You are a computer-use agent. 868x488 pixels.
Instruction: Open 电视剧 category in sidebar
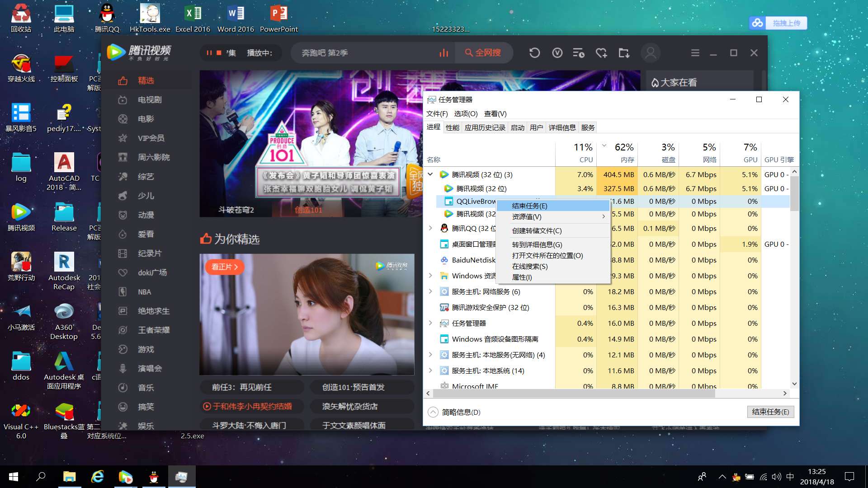click(x=150, y=100)
